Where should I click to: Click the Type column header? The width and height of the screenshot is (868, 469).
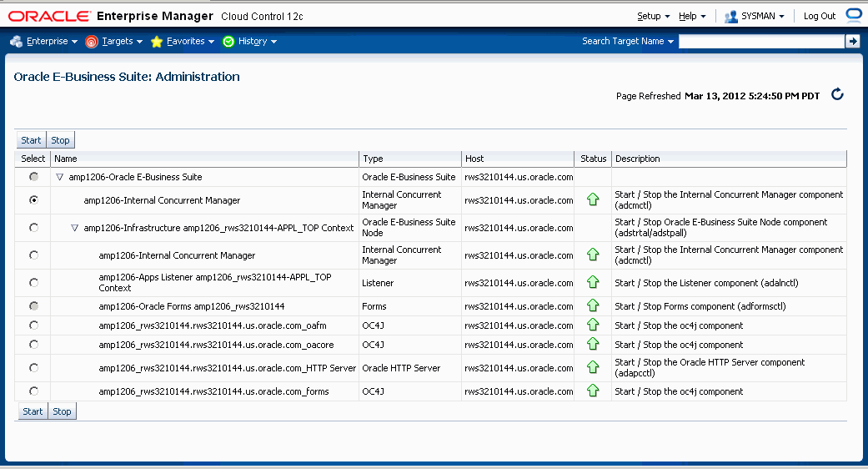coord(409,159)
